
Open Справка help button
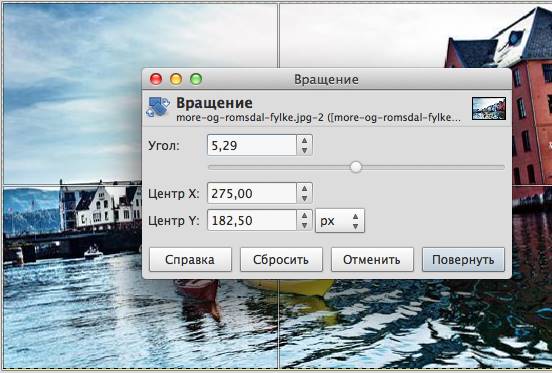click(190, 260)
